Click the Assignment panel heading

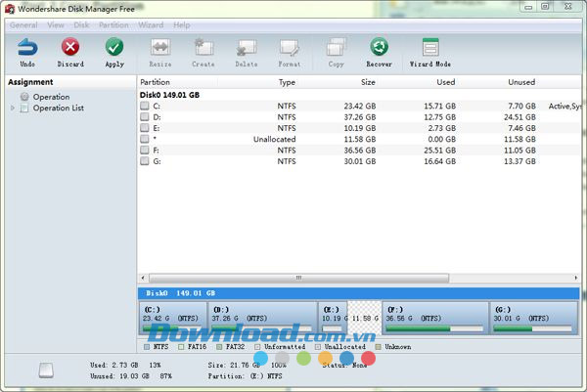coord(30,82)
